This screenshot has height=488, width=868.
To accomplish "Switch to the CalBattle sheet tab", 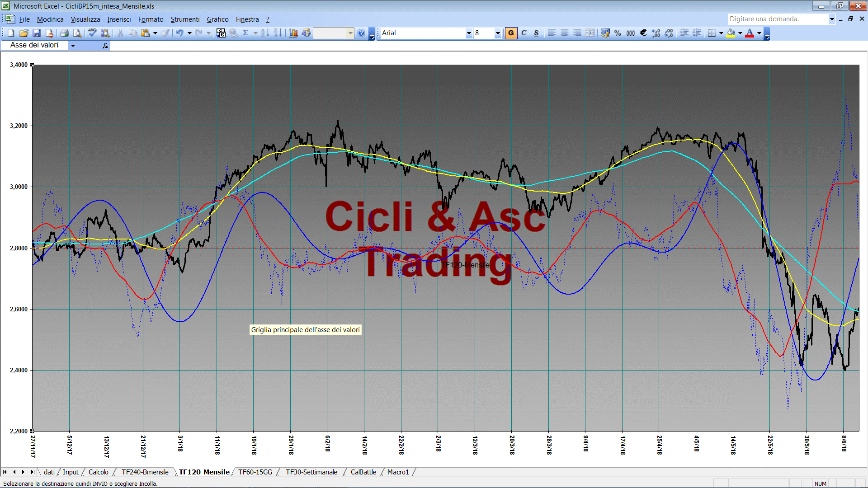I will pos(363,472).
